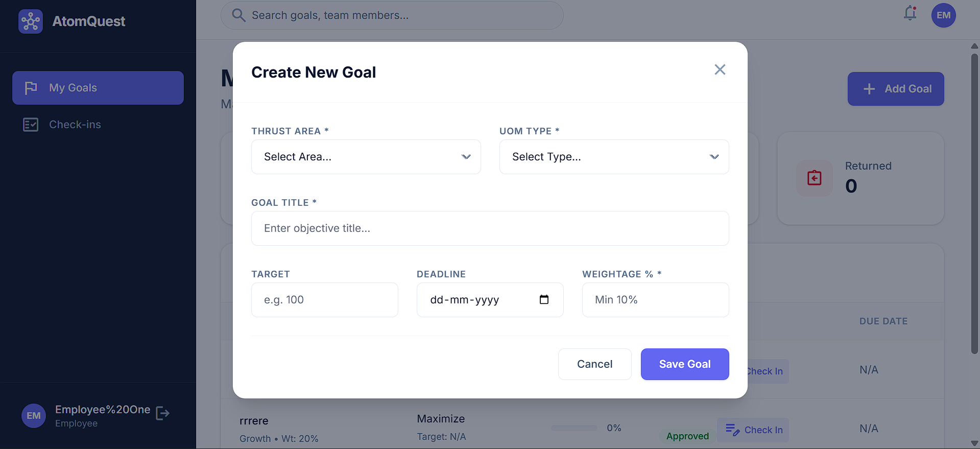Click the AtomQuest brand name
980x449 pixels.
89,21
